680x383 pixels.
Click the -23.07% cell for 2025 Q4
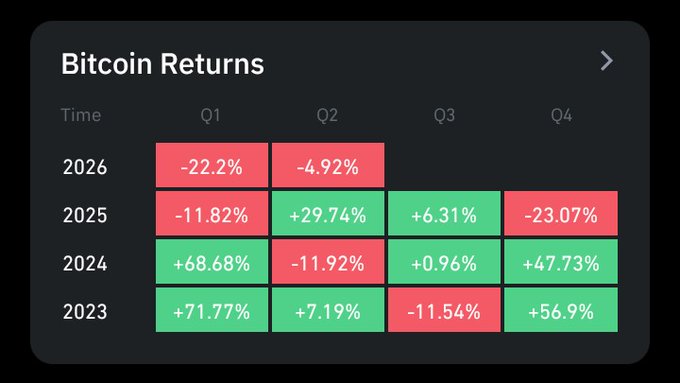tap(561, 213)
